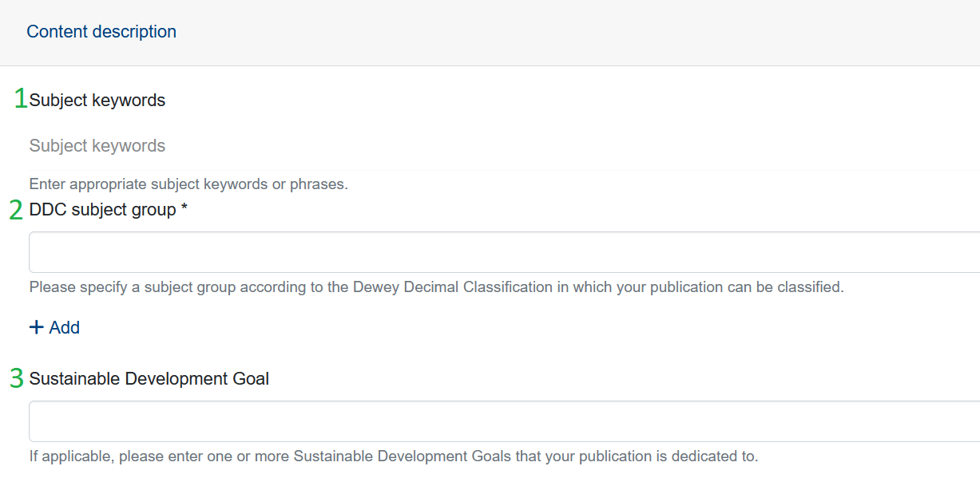Click the Subject keywords field label
The height and width of the screenshot is (486, 980).
coord(97,101)
